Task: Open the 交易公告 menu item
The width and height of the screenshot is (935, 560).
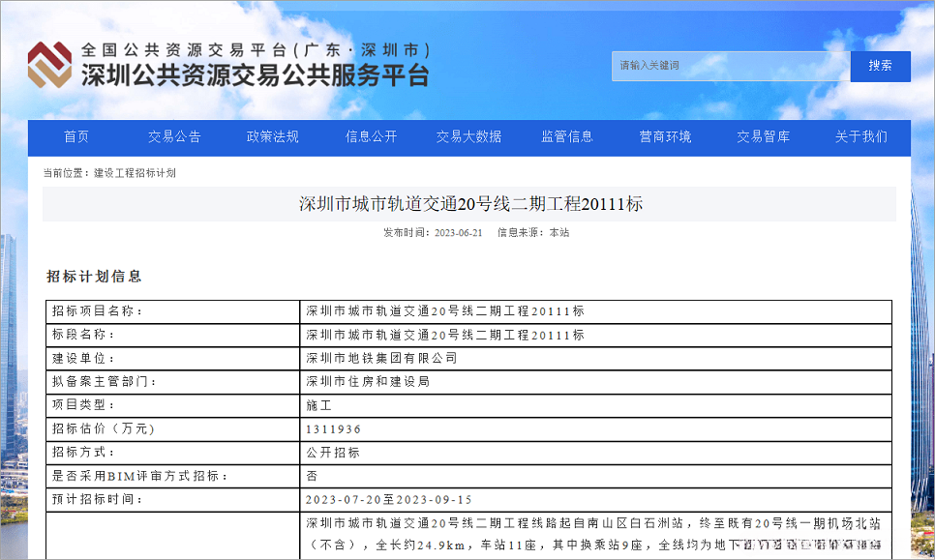Action: pyautogui.click(x=174, y=137)
